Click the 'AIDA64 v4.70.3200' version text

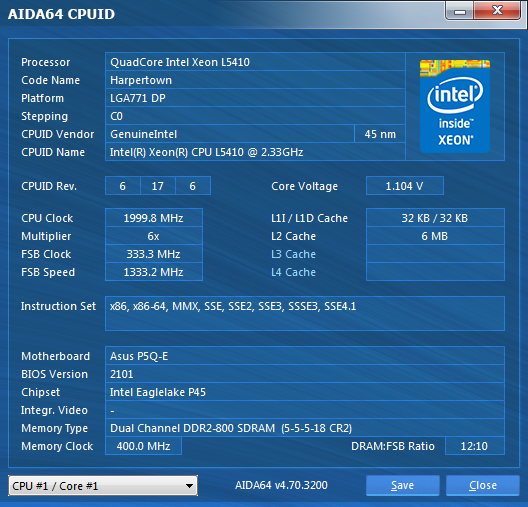(x=281, y=485)
